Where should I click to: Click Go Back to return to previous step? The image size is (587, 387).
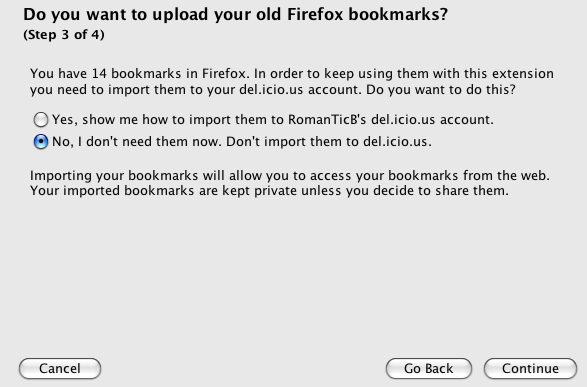pos(429,369)
